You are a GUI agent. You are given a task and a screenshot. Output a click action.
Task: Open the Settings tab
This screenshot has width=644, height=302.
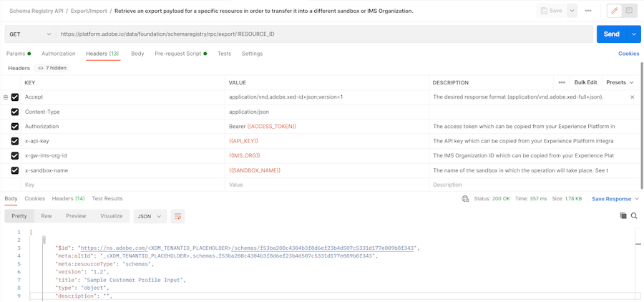(x=252, y=54)
